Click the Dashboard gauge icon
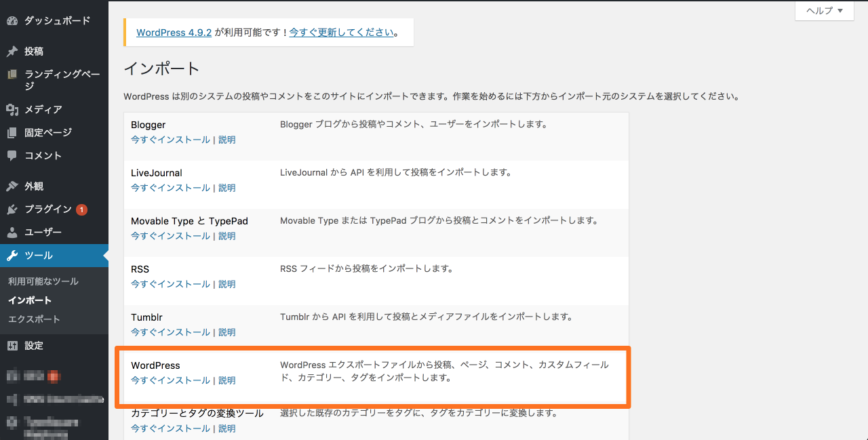868x440 pixels. point(12,20)
